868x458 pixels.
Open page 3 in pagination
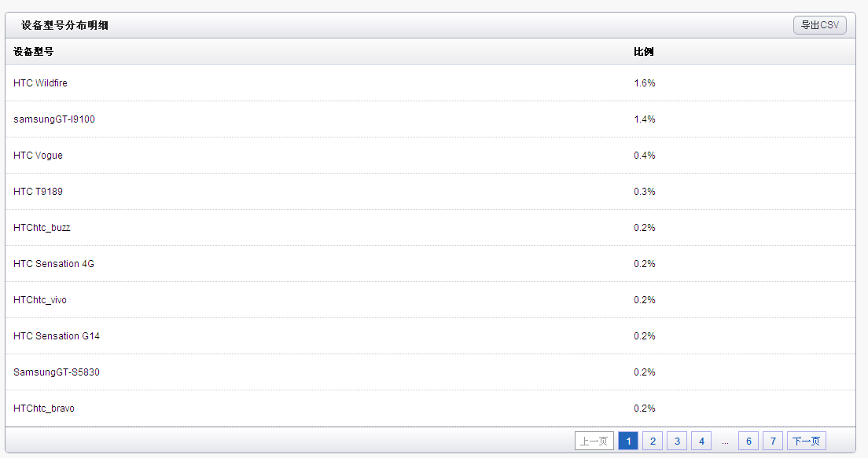(x=677, y=441)
